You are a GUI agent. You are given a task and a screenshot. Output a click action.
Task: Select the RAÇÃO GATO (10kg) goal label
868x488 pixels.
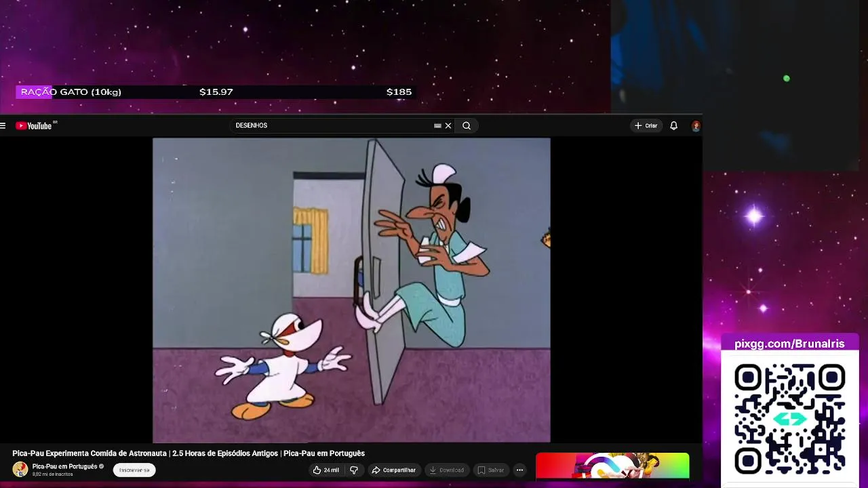(x=71, y=91)
